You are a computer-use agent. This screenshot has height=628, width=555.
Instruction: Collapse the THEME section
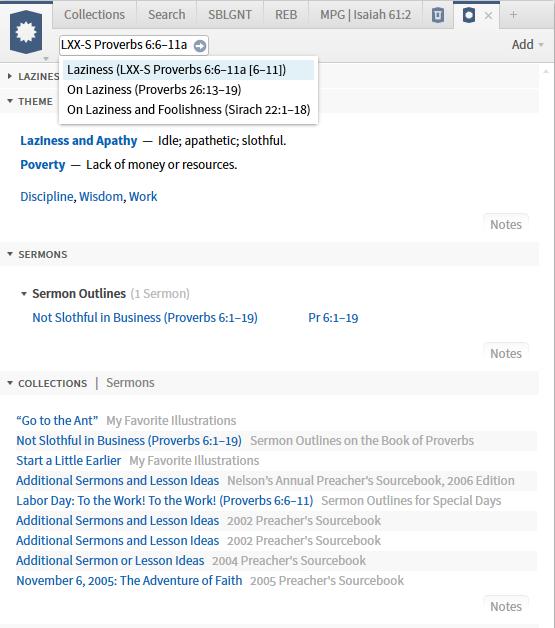tap(10, 101)
